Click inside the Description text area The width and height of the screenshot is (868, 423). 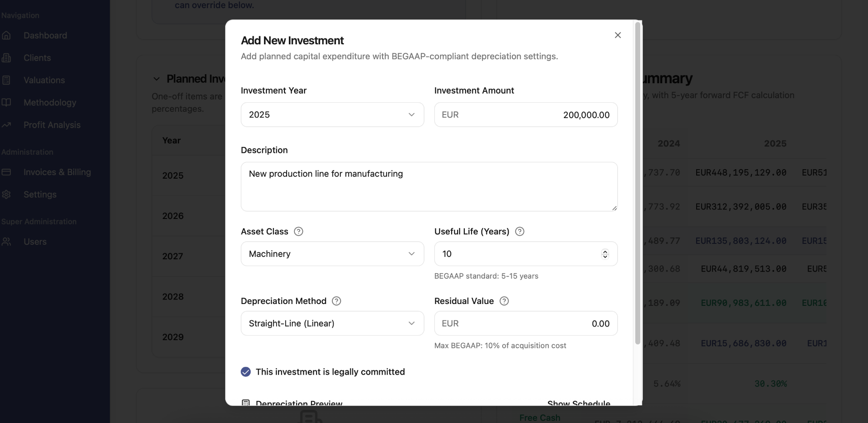coord(429,186)
